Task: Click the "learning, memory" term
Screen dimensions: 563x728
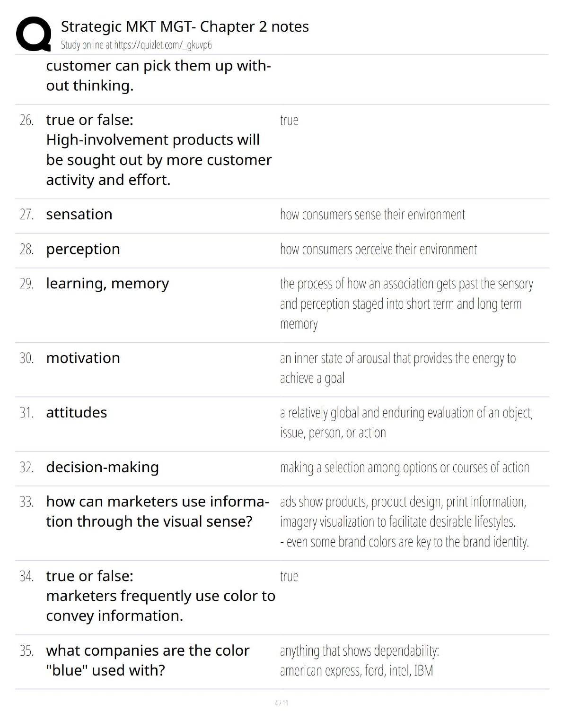Action: (x=107, y=284)
